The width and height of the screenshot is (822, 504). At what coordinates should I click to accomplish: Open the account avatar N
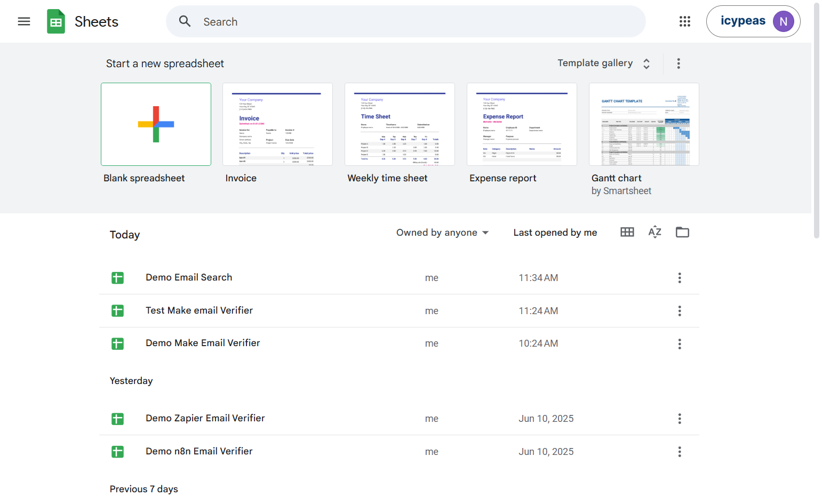click(783, 21)
